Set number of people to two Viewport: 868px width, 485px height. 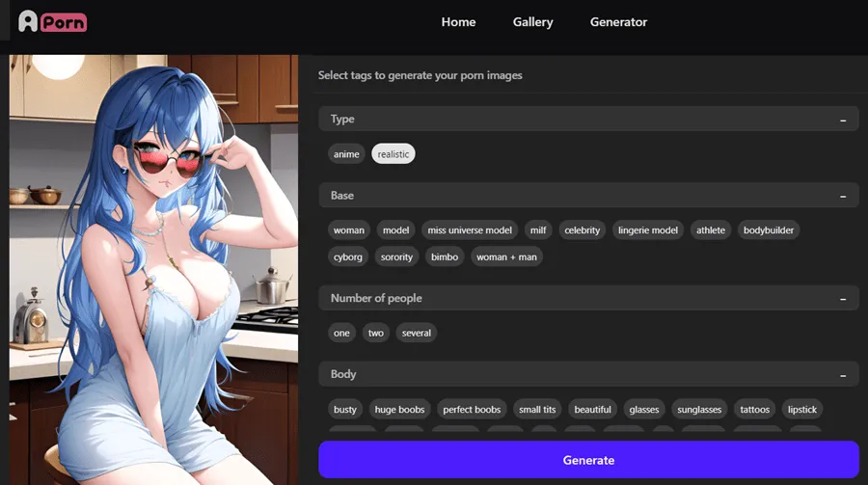pos(376,333)
